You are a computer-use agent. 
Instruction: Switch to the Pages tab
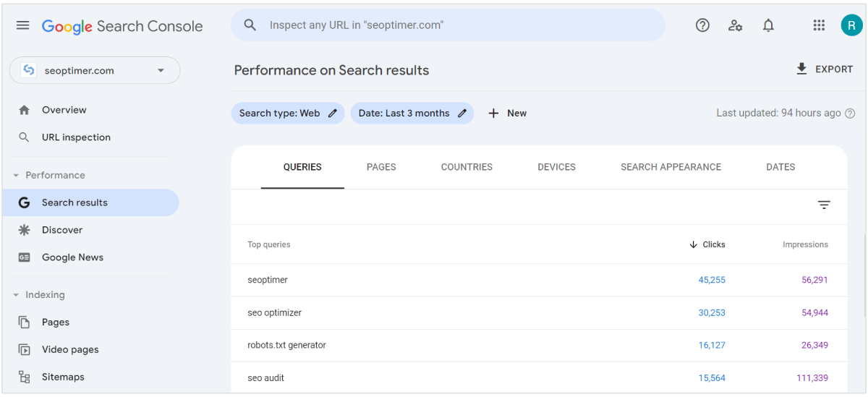(381, 167)
